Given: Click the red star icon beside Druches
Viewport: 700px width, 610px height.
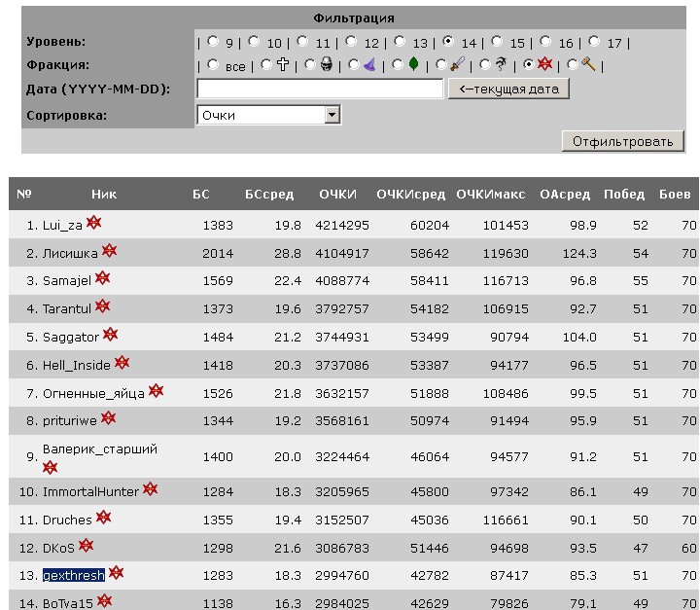Looking at the screenshot, I should click(104, 518).
